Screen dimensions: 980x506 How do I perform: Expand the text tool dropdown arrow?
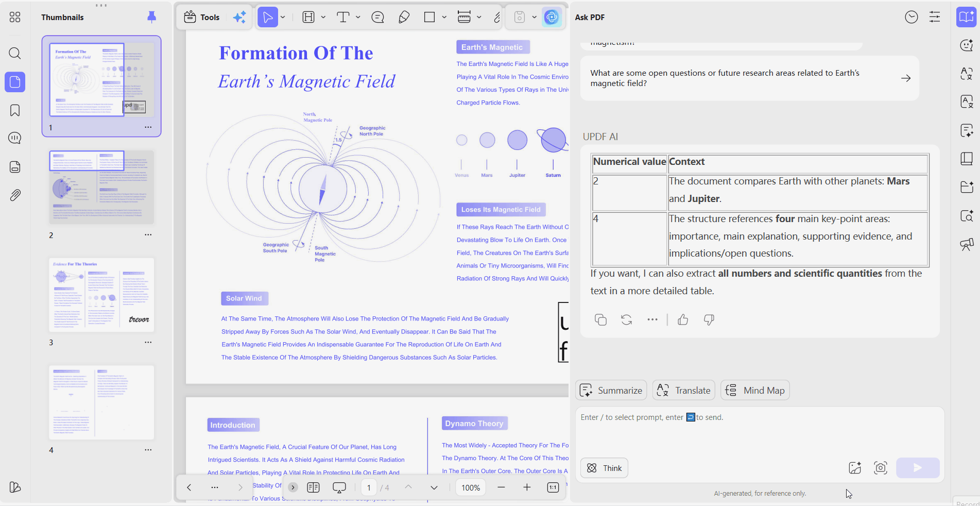pyautogui.click(x=358, y=18)
